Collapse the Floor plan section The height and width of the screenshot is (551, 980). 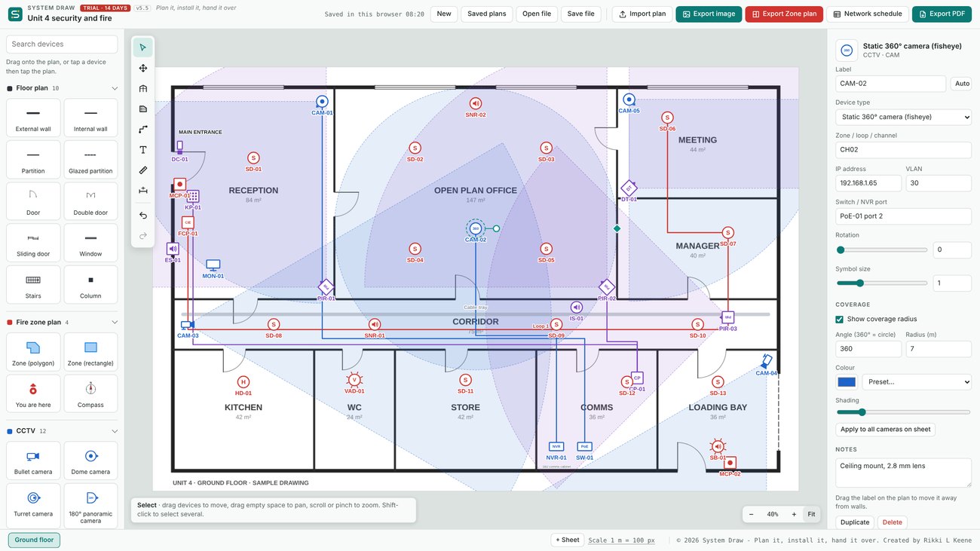coord(115,88)
